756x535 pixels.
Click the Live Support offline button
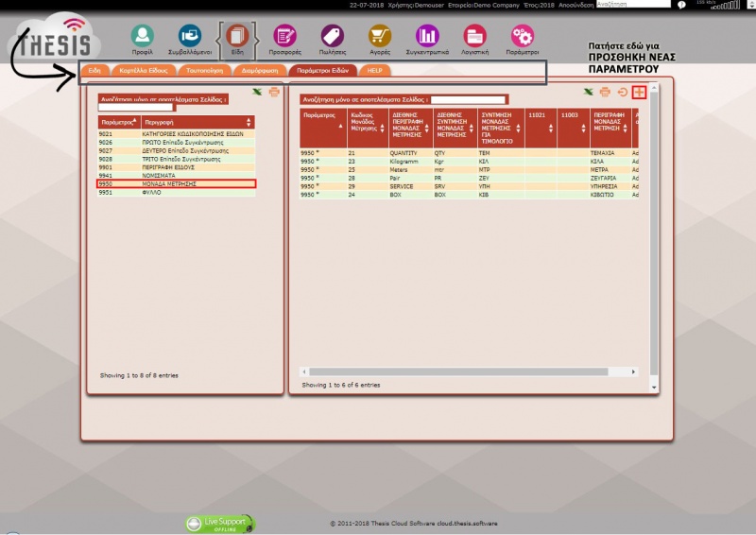coord(220,522)
